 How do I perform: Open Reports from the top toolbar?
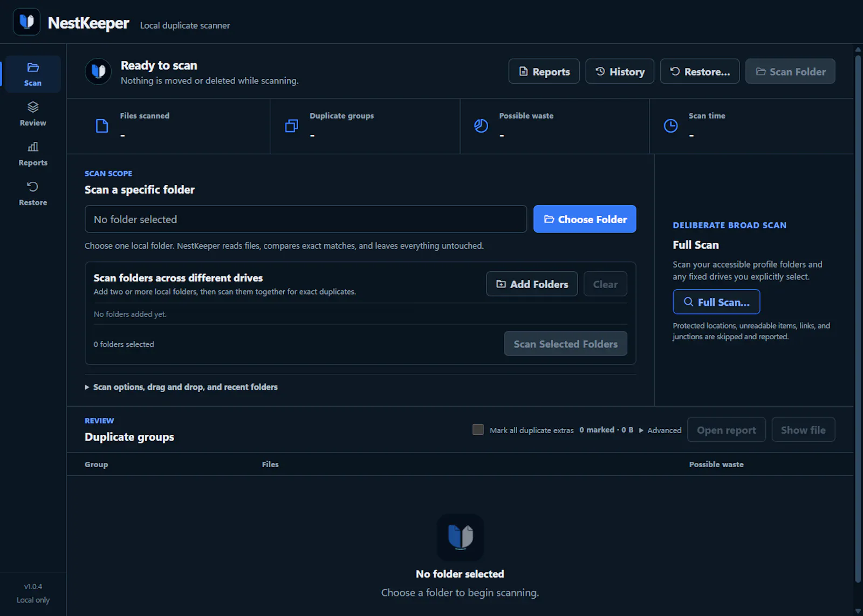544,71
